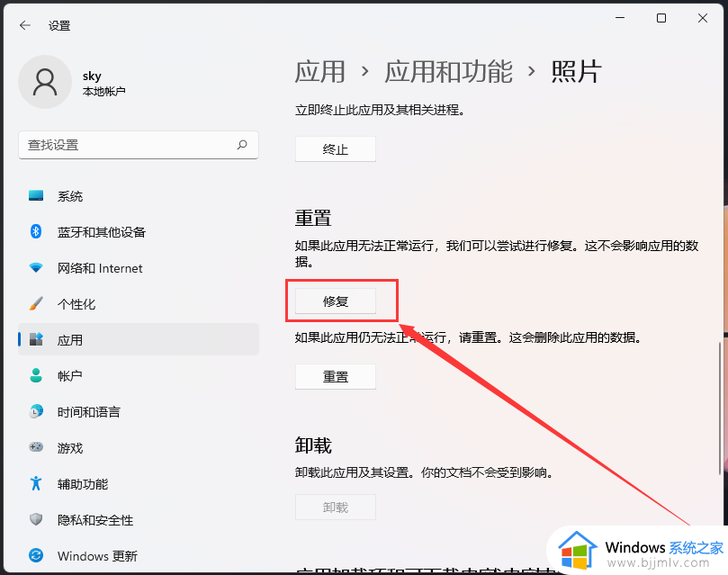Click the sky 本地帐户 name text
Viewport: 728px width, 575px height.
coord(104,83)
